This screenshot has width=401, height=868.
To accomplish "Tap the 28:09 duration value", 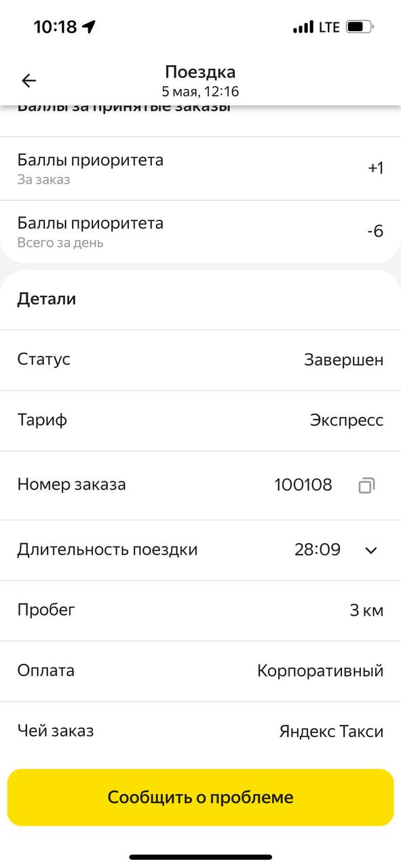I will (x=318, y=550).
